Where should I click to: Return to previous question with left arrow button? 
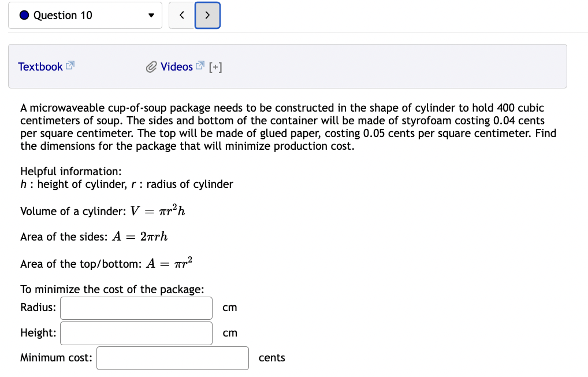click(x=181, y=15)
